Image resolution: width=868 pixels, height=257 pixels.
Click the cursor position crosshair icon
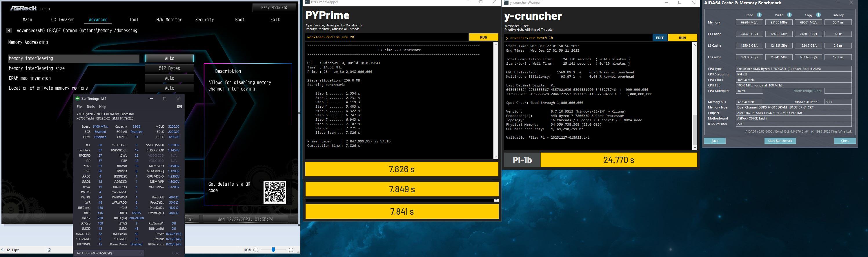(x=3, y=250)
